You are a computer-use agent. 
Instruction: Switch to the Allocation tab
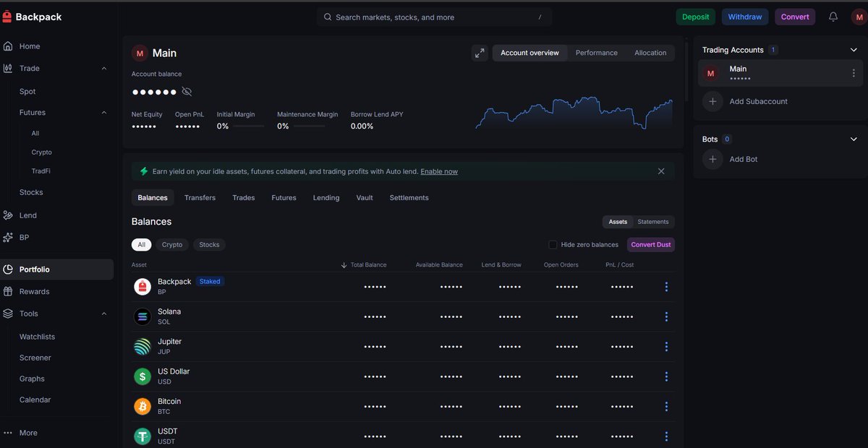tap(650, 53)
